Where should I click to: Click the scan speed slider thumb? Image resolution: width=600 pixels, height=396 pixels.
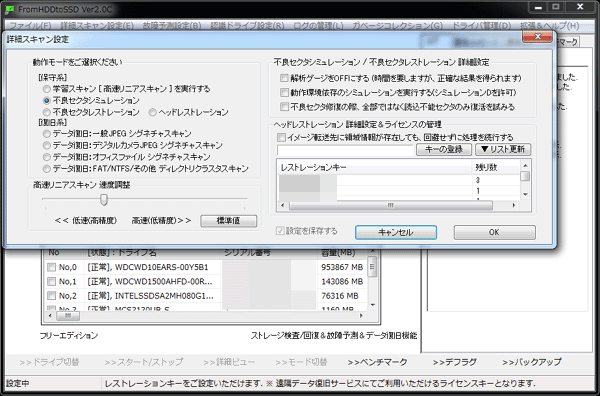coord(103,199)
